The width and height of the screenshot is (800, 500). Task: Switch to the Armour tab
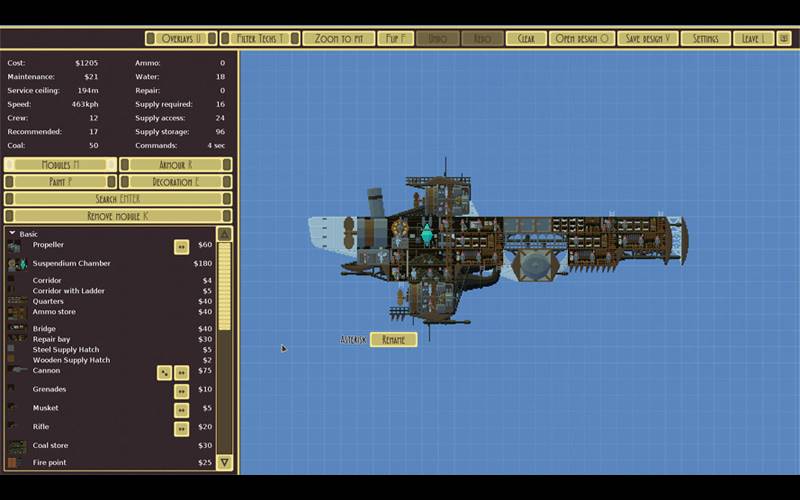click(x=175, y=165)
